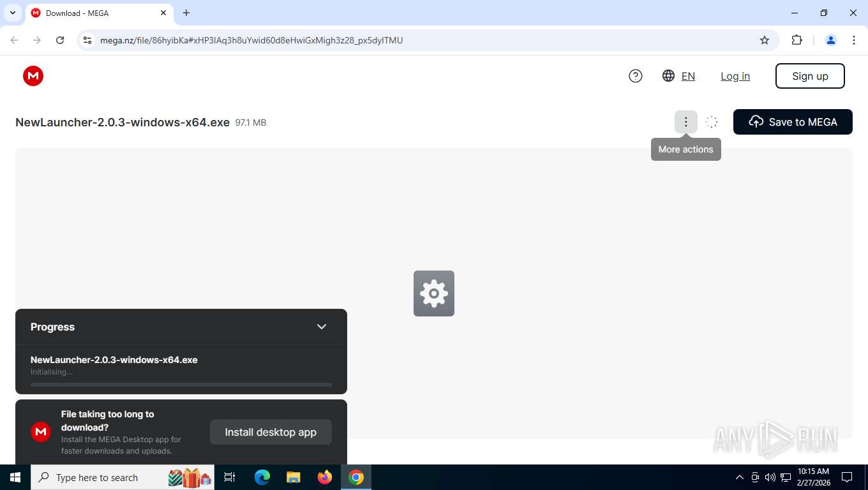Screen dimensions: 868x490
Task: Switch to Chrome on the taskbar
Action: coord(356,477)
